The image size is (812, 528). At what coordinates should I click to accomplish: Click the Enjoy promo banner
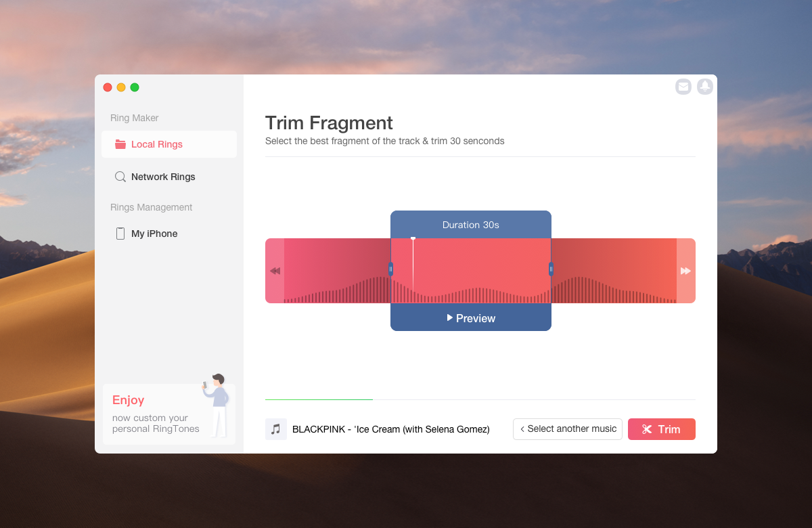point(169,414)
